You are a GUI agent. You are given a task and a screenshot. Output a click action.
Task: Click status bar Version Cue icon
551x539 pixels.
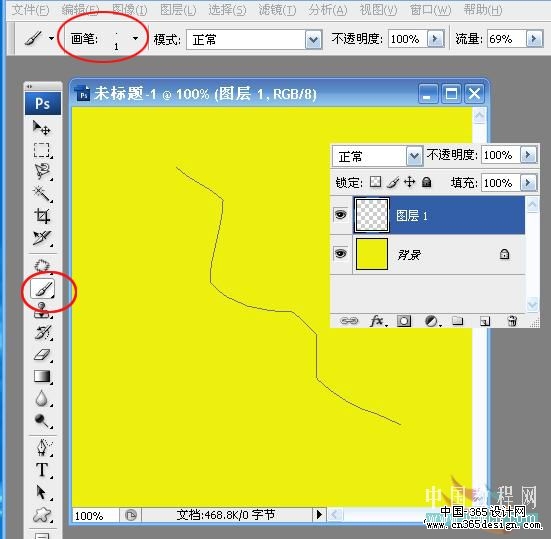coord(130,515)
